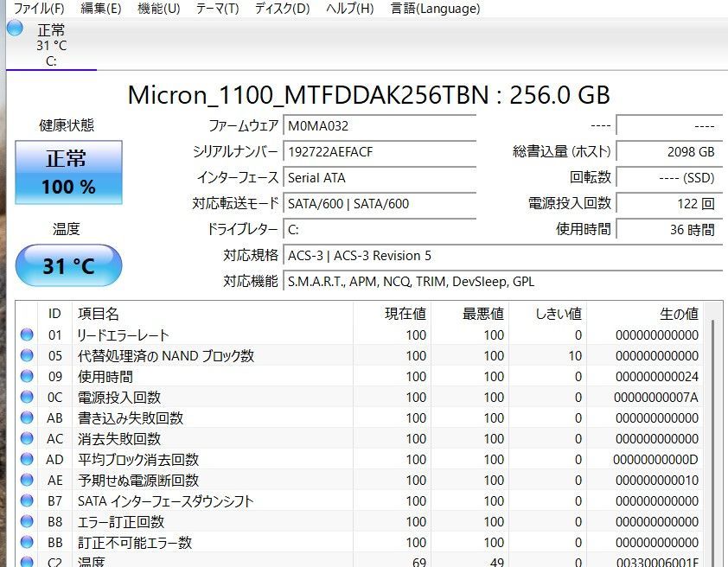728x567 pixels.
Task: Open the ヘルプ menu
Action: (x=346, y=9)
